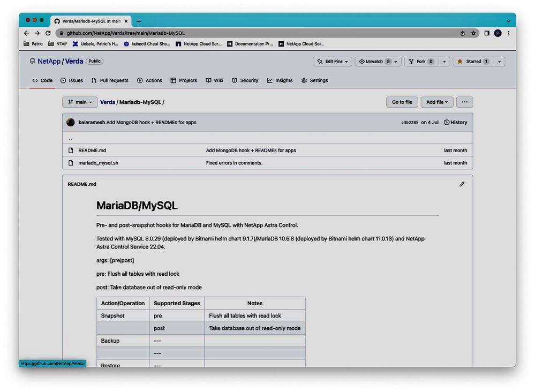This screenshot has height=392, width=535.
Task: Open the NetApp Cloud Sol... bookmark
Action: coord(302,44)
